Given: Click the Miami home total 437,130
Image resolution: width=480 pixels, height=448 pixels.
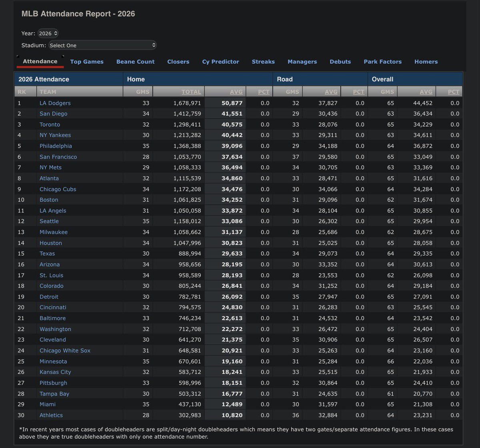Looking at the screenshot, I should click(x=190, y=404).
